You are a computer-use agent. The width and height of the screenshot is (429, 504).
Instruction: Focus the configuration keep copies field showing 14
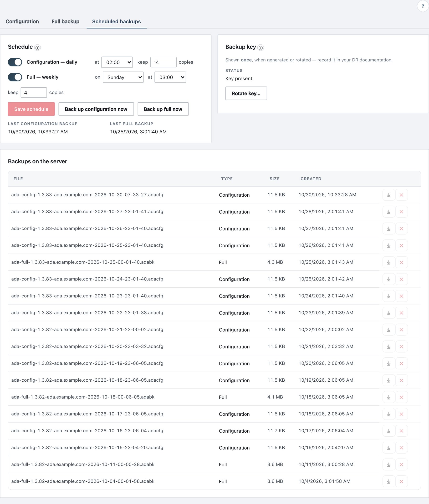163,62
